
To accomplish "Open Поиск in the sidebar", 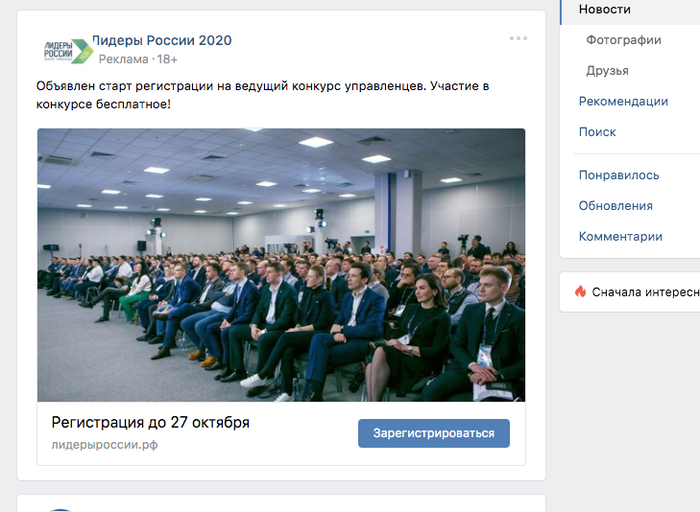I will point(597,132).
